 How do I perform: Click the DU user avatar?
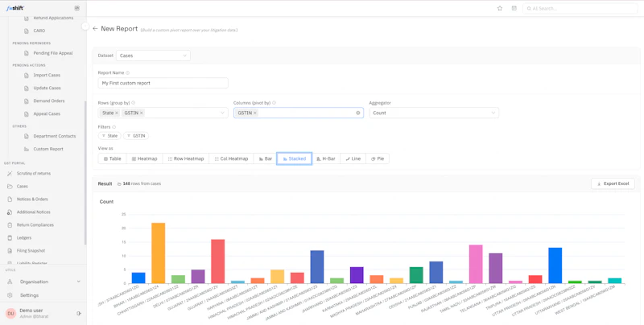click(x=10, y=314)
